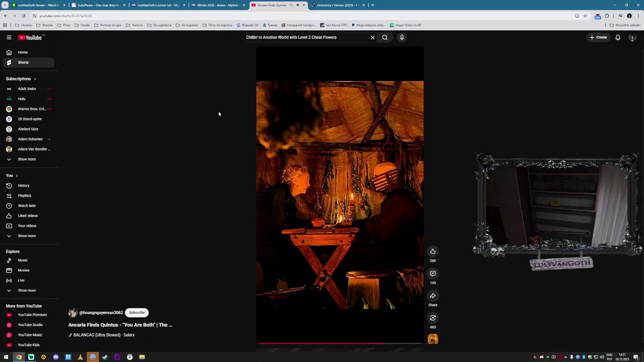
Task: Open the Ancaria Finds Quintus title text
Action: pos(120,325)
